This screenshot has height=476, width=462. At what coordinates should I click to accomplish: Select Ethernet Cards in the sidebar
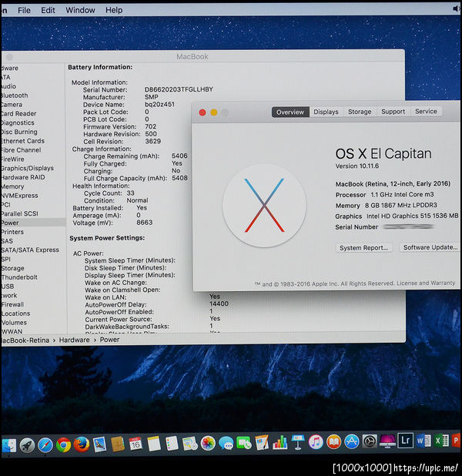23,141
